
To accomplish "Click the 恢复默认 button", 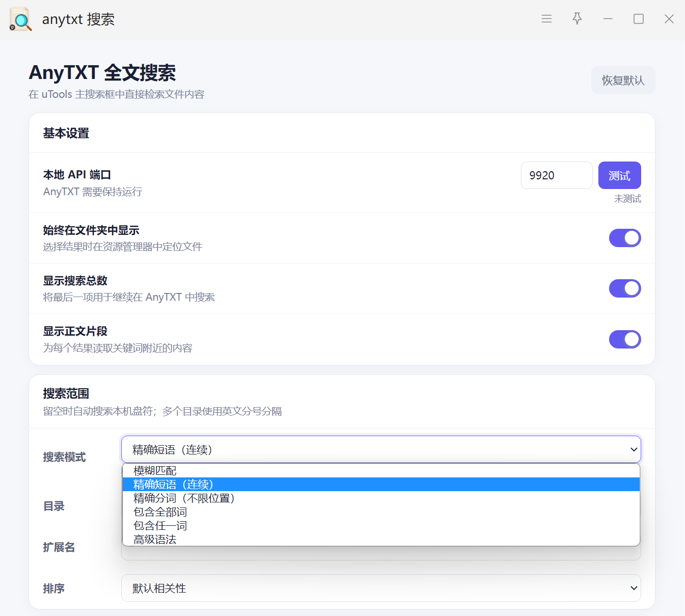I will (623, 80).
